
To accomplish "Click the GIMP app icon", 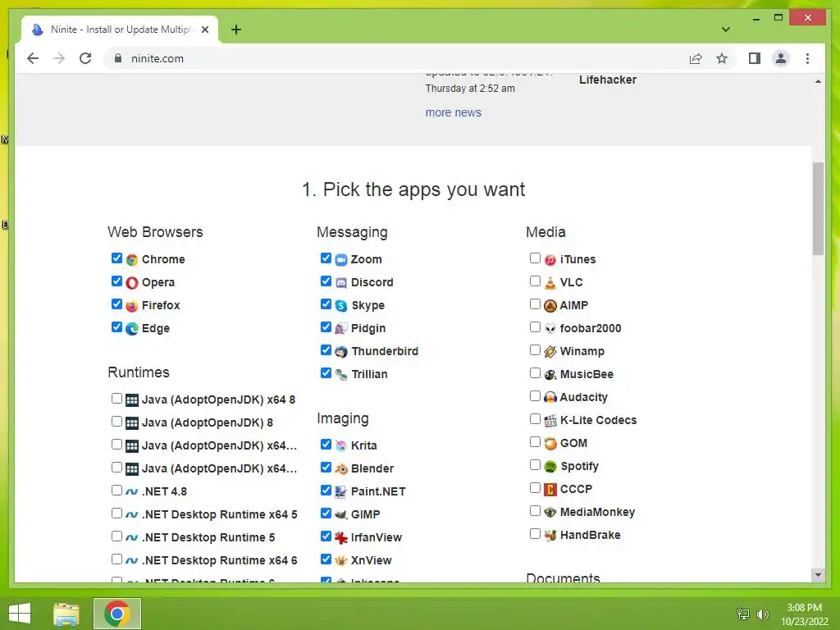I will pos(341,515).
